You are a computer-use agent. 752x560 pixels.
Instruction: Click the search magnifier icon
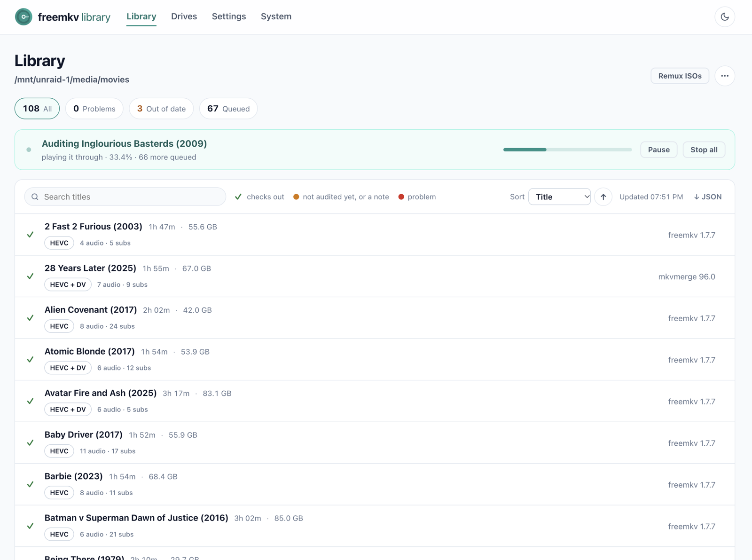tap(35, 197)
